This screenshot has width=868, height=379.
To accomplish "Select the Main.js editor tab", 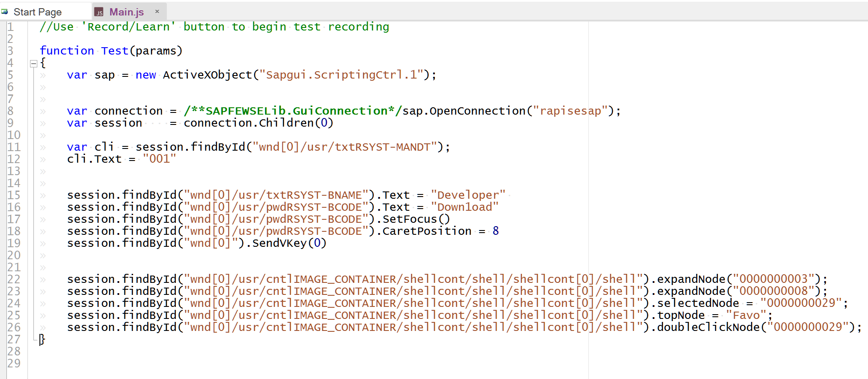I will click(x=126, y=12).
